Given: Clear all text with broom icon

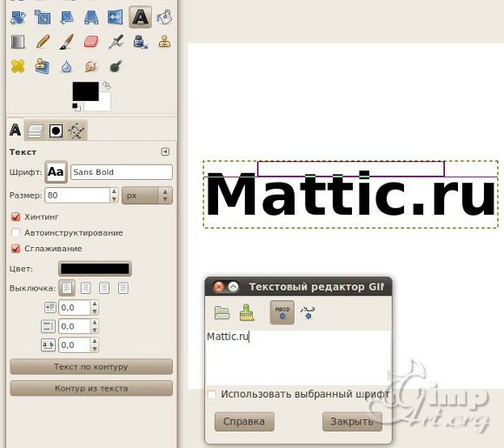Looking at the screenshot, I should point(247,312).
